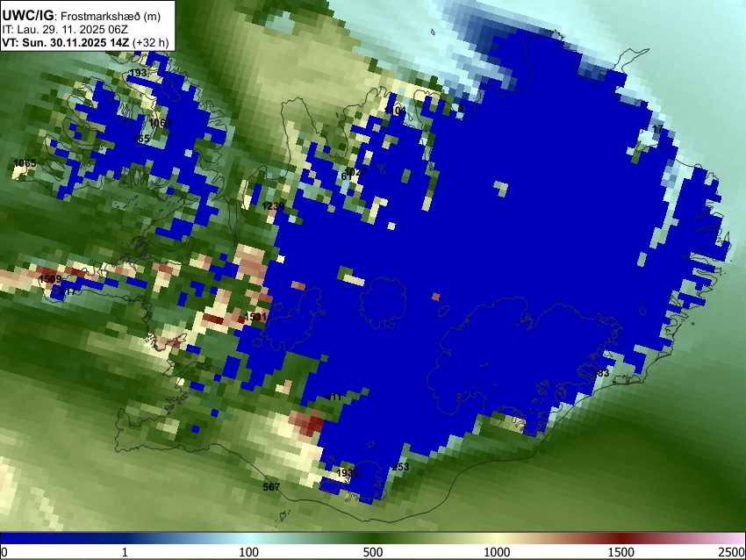Click the map value label '253'
The width and height of the screenshot is (746, 560).
point(400,467)
